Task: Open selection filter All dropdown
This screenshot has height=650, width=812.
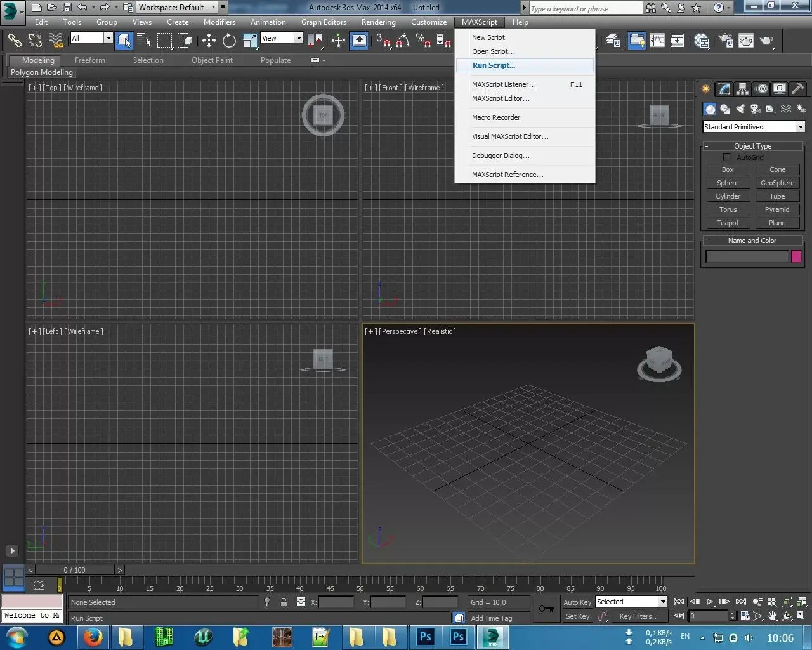Action: 91,38
